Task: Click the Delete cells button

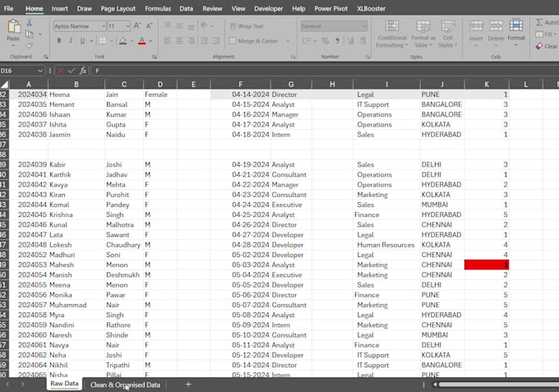Action: coord(496,34)
